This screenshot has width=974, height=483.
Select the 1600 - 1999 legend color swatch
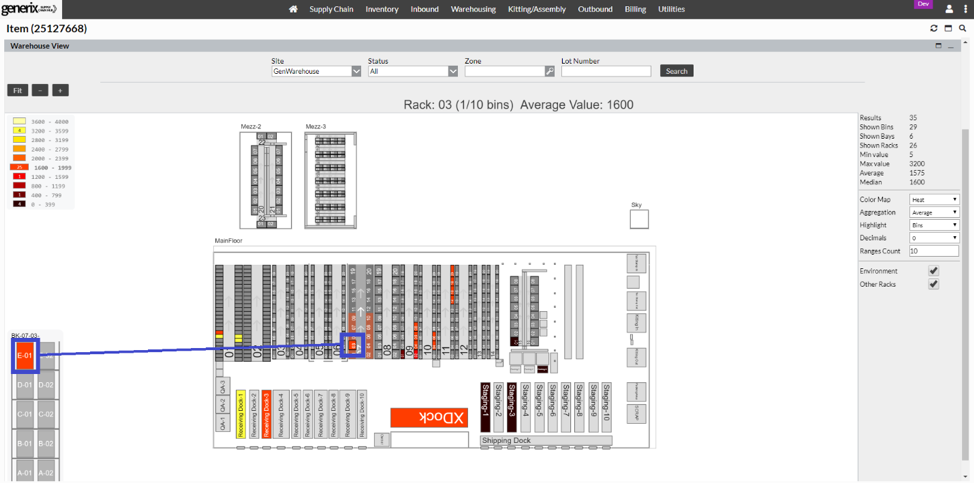[x=19, y=167]
